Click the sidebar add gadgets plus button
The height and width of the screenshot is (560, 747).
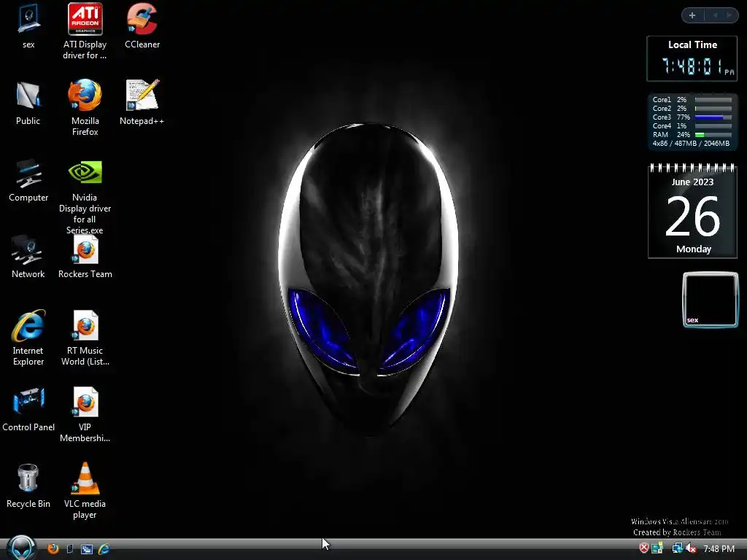click(692, 15)
